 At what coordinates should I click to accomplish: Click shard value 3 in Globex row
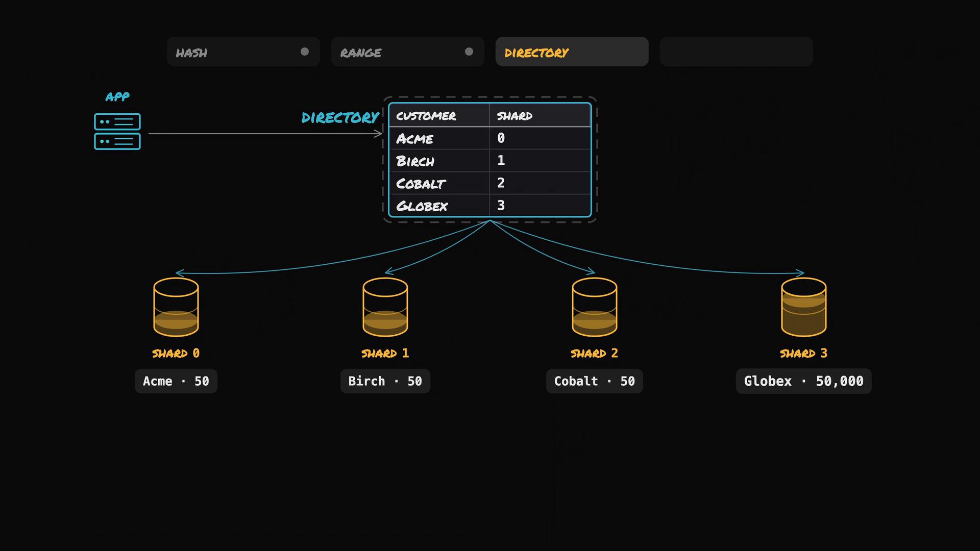[501, 206]
